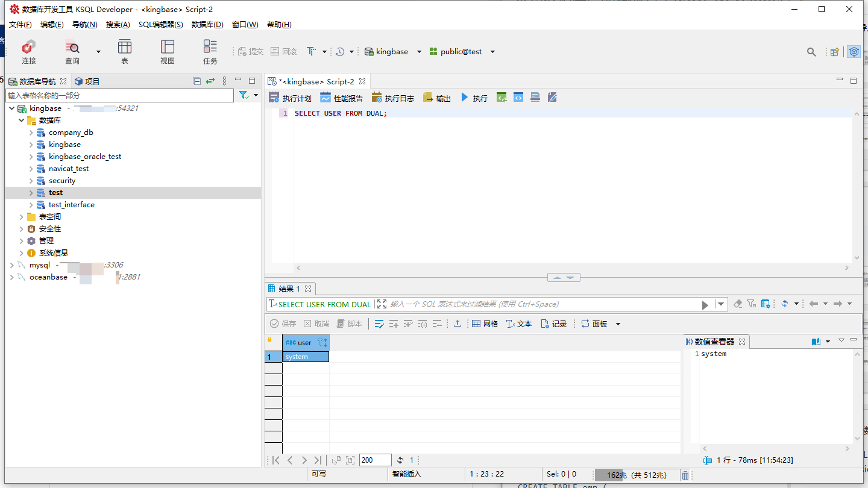Collapse the 数据库 folder
The width and height of the screenshot is (868, 488).
click(x=21, y=120)
